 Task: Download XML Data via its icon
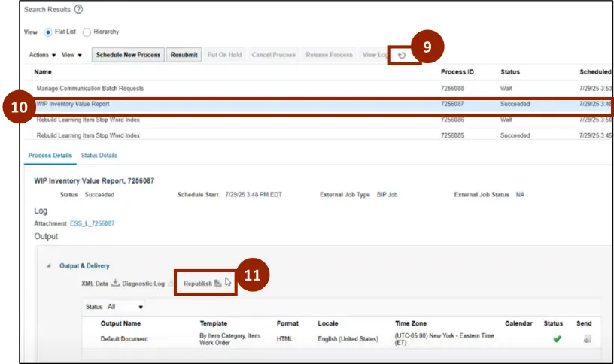click(115, 284)
